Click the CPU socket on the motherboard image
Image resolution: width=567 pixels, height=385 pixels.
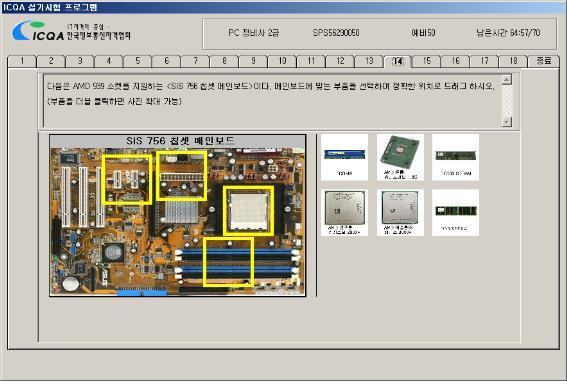[249, 211]
